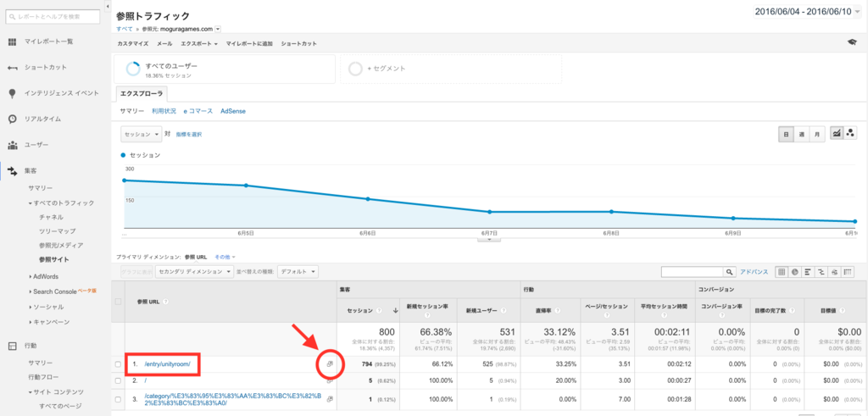Open その他 primary dimension dropdown
The image size is (868, 416).
pos(225,257)
